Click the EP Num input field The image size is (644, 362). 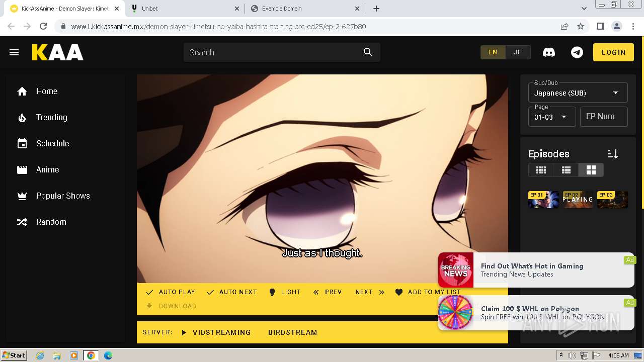coord(604,117)
